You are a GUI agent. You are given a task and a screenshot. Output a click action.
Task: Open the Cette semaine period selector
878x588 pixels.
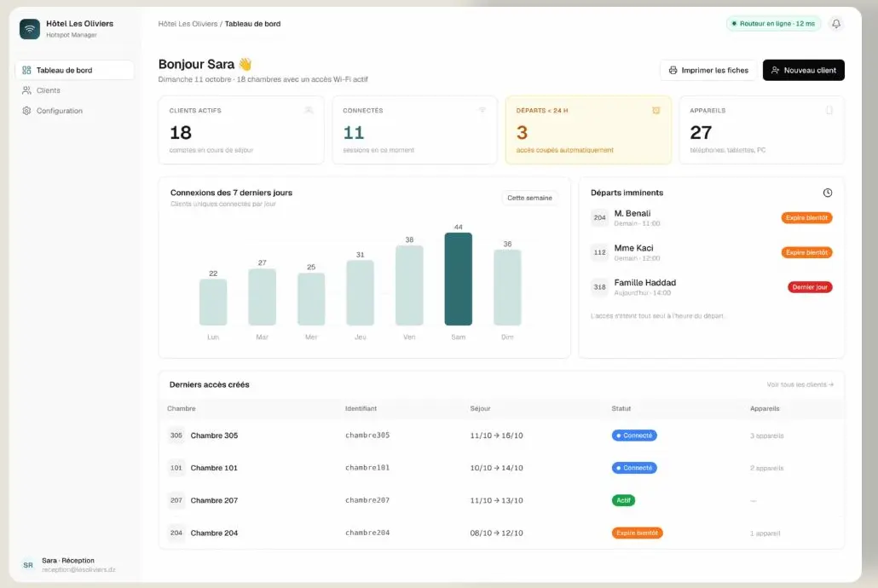(x=529, y=198)
